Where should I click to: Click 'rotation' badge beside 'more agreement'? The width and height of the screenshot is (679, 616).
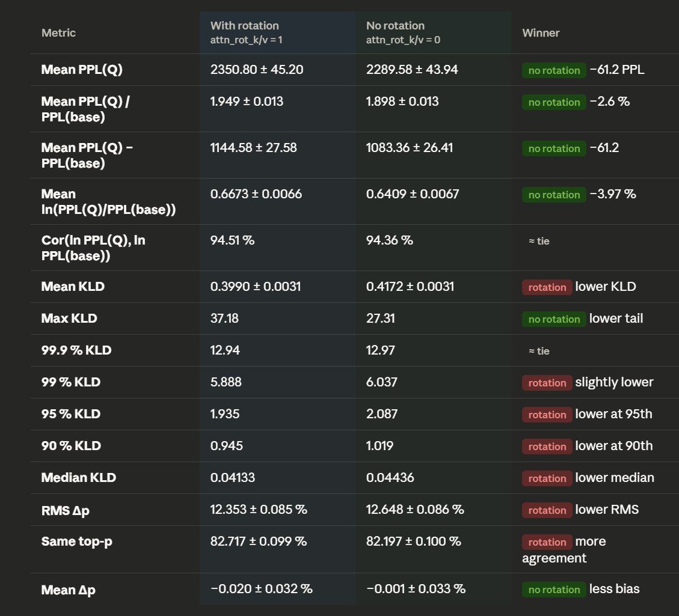[547, 543]
